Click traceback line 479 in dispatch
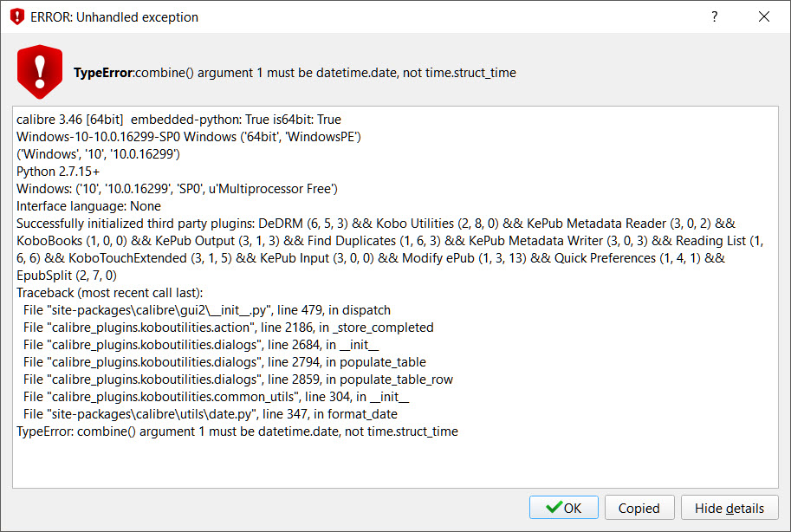 [207, 310]
